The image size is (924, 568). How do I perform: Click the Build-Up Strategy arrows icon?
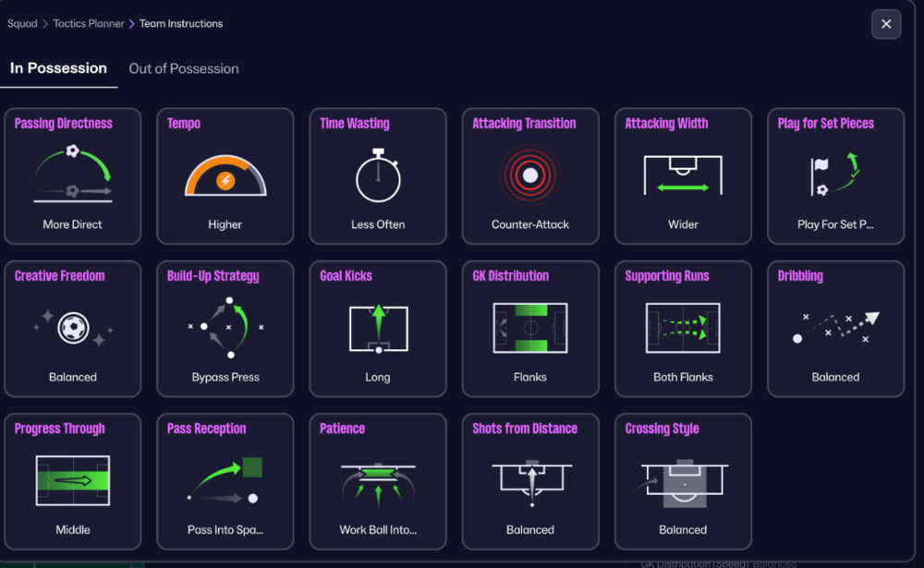tap(225, 328)
